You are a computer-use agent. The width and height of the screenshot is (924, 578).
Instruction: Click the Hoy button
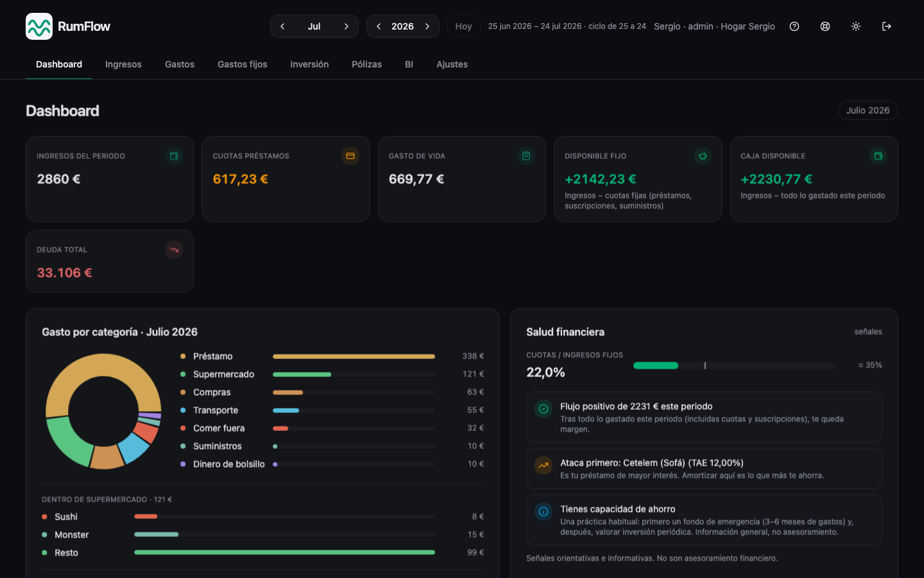pyautogui.click(x=463, y=26)
